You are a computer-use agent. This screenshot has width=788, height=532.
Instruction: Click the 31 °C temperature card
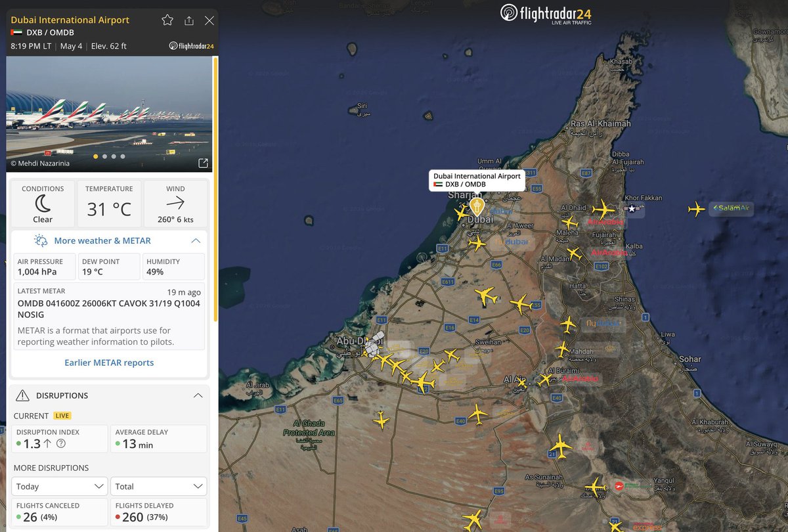[109, 204]
